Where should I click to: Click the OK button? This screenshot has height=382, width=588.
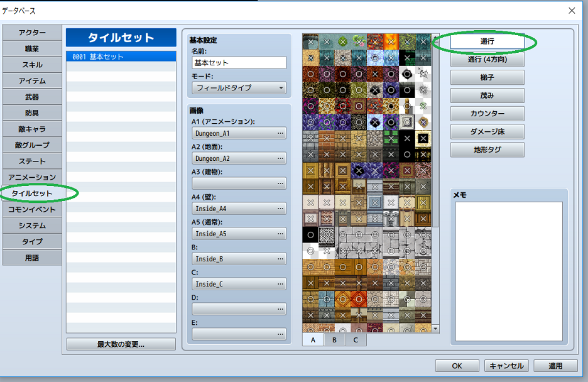tap(457, 366)
